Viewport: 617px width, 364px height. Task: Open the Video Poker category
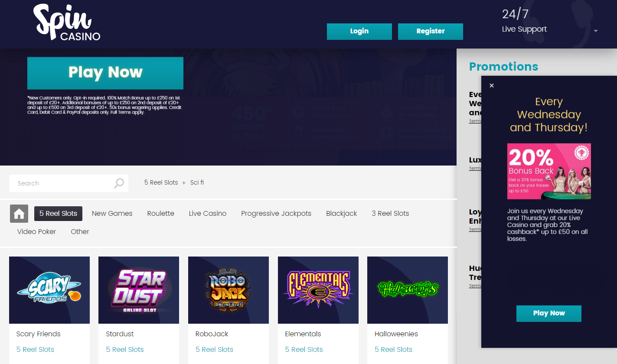click(37, 231)
